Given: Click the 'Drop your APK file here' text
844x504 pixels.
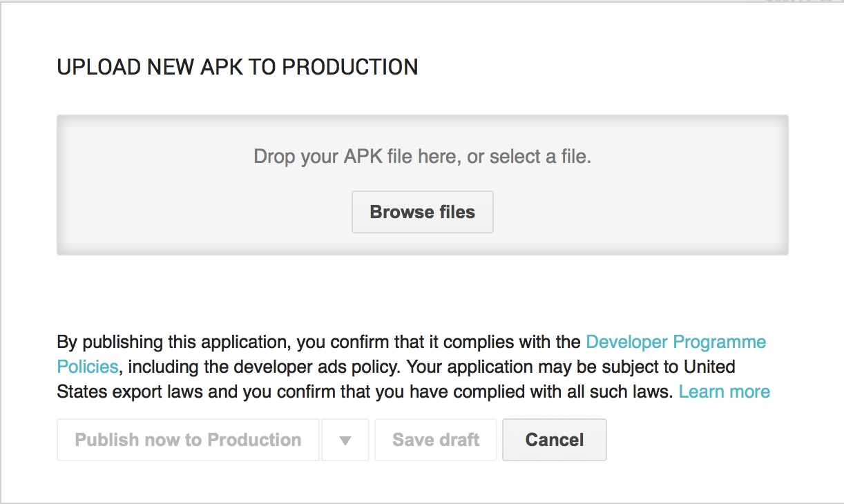Looking at the screenshot, I should pyautogui.click(x=423, y=157).
